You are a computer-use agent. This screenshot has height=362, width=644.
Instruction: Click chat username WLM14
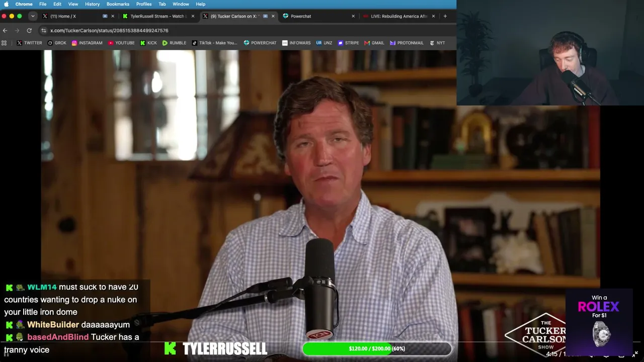42,287
